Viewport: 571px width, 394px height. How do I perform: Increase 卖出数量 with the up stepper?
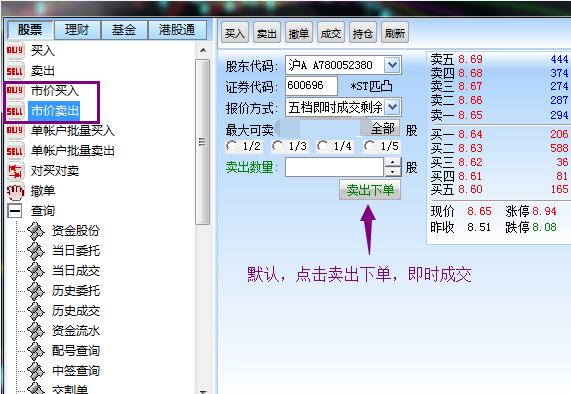click(393, 162)
